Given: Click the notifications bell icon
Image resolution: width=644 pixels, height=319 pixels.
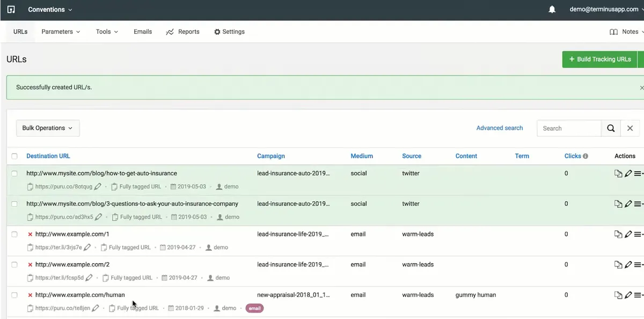Looking at the screenshot, I should coord(552,10).
